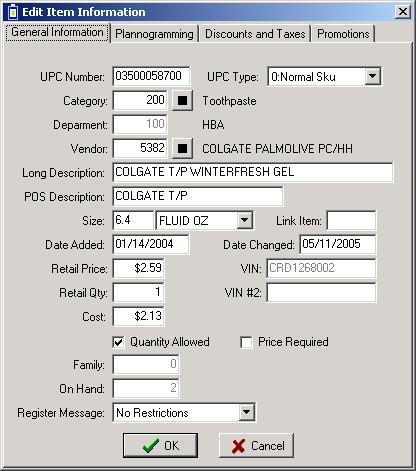416x471 pixels.
Task: Go to the Promotions tab
Action: click(x=343, y=34)
